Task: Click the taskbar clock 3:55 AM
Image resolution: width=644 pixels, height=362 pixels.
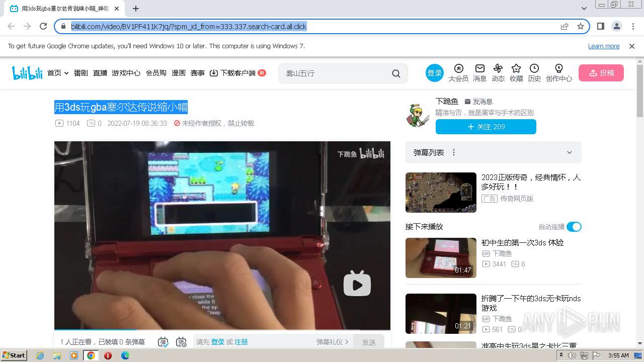Action: [618, 355]
